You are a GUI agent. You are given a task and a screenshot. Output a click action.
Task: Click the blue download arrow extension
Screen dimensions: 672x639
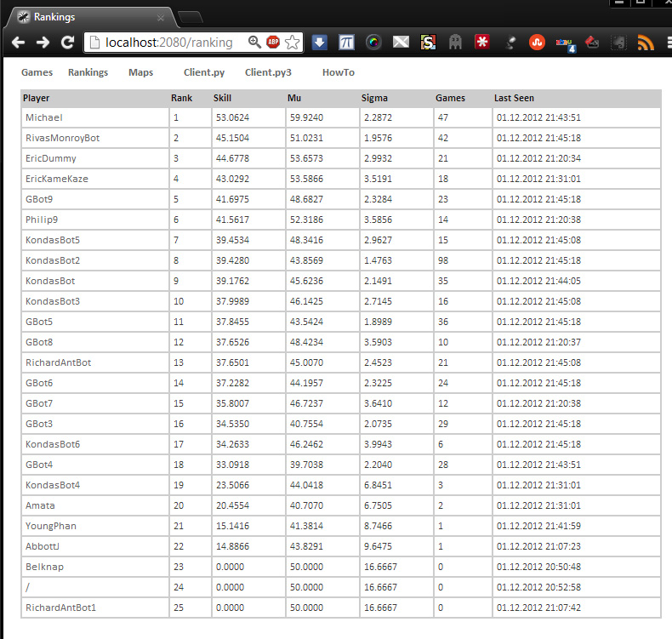[x=319, y=42]
